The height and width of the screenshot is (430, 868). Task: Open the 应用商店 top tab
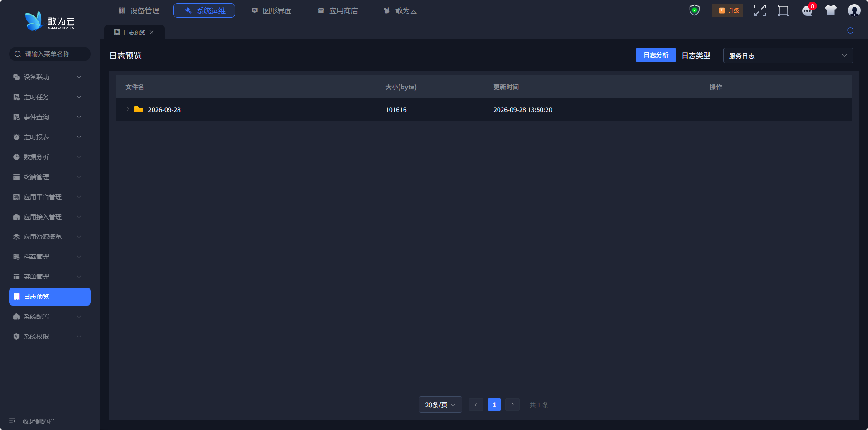(338, 10)
